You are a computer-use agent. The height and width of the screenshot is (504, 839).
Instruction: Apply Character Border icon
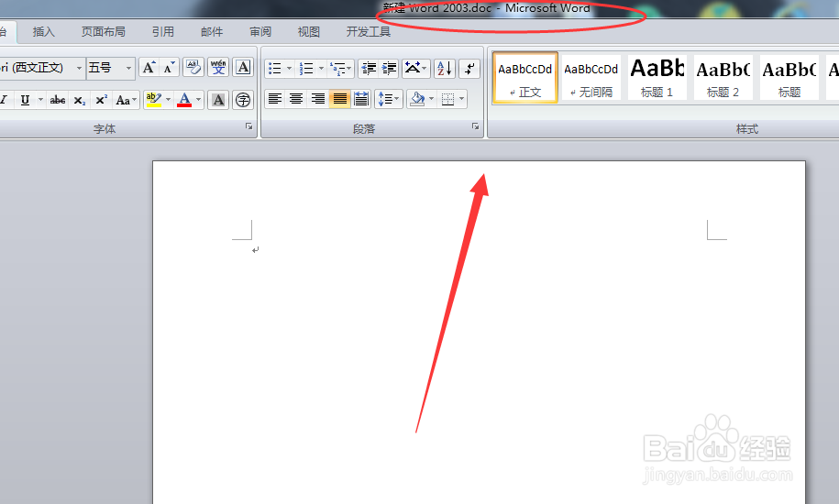[x=243, y=68]
